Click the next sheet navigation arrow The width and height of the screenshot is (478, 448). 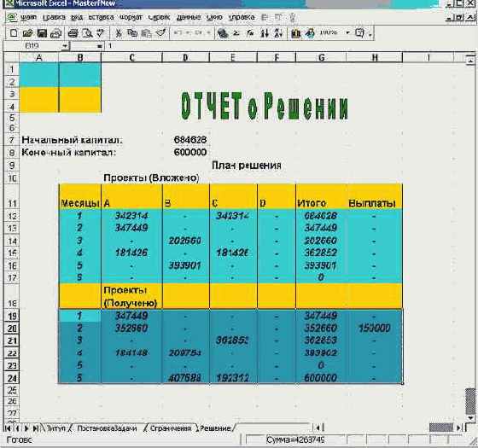click(26, 428)
